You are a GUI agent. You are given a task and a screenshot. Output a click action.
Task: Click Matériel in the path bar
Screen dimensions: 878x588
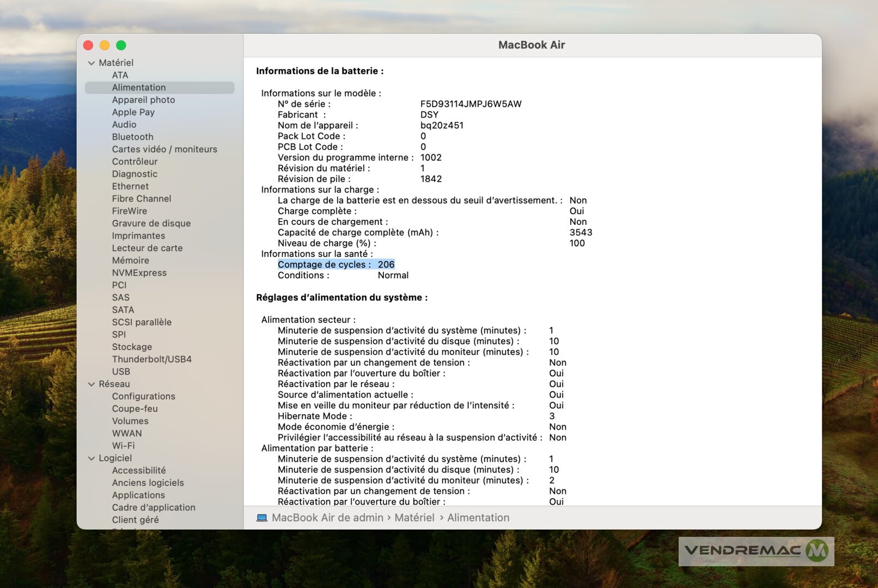pyautogui.click(x=414, y=518)
